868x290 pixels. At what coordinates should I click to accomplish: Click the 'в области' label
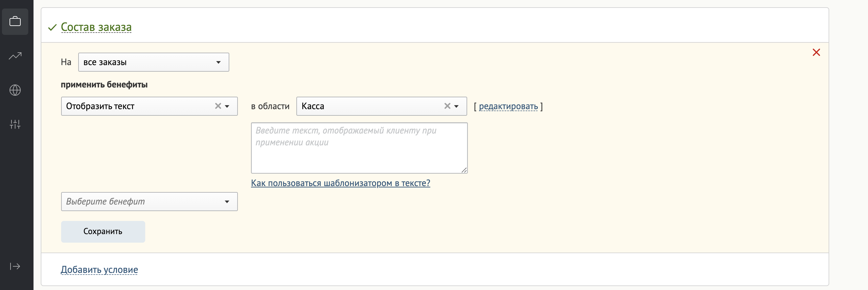(x=270, y=106)
